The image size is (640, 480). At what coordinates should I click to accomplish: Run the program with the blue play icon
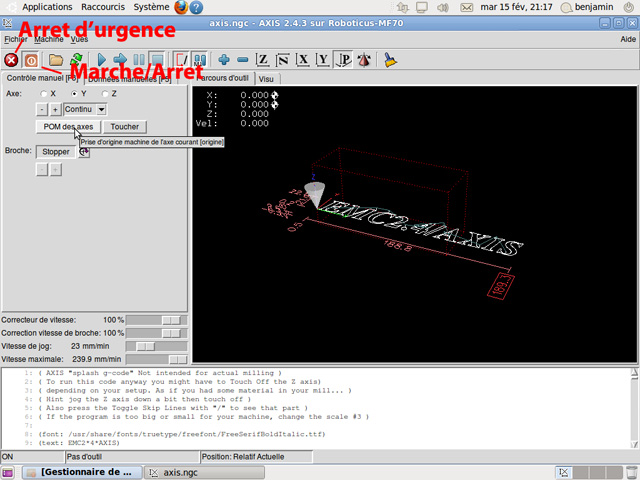tap(101, 60)
